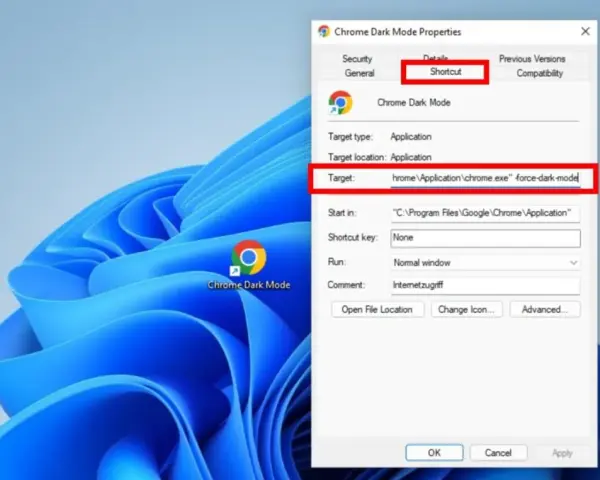Click the Open File Location button

pos(377,309)
